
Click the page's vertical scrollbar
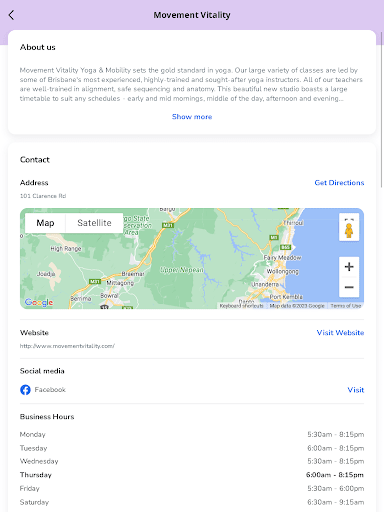[382, 110]
